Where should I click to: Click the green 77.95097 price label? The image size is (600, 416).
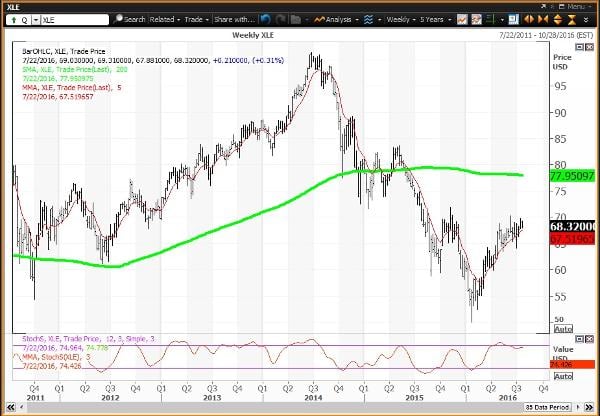coord(572,176)
